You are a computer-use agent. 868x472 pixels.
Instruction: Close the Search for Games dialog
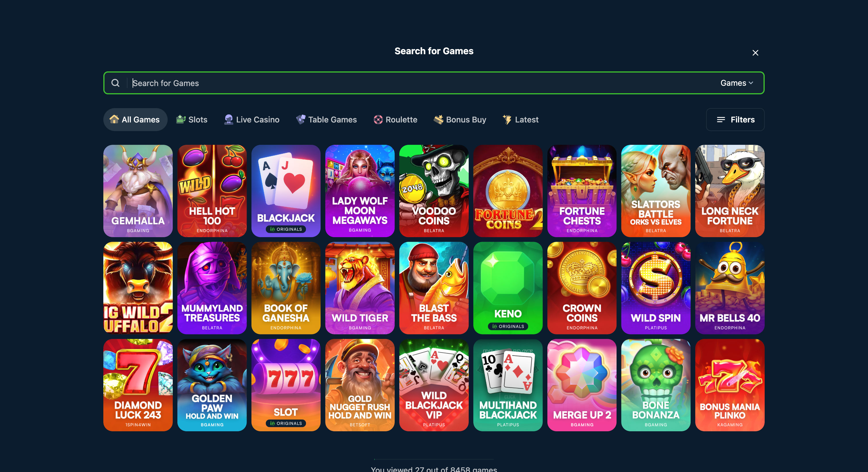tap(755, 52)
